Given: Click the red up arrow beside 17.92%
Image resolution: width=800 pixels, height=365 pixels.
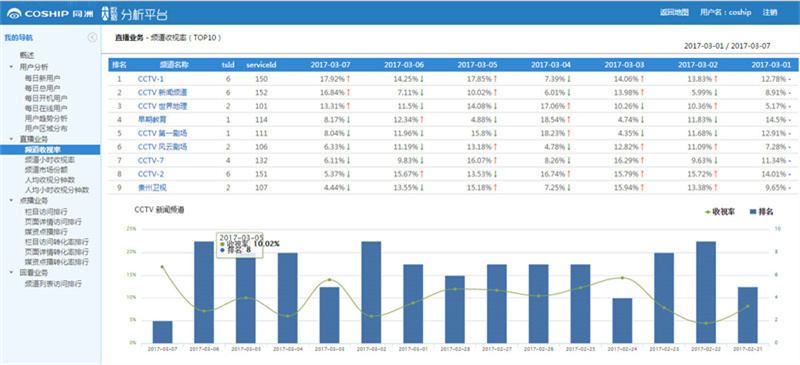Looking at the screenshot, I should pyautogui.click(x=348, y=79).
